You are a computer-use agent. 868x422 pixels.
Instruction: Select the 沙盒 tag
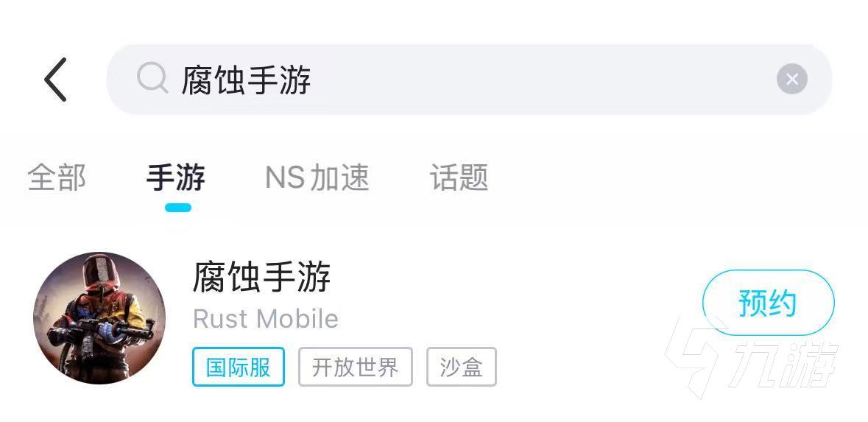462,367
